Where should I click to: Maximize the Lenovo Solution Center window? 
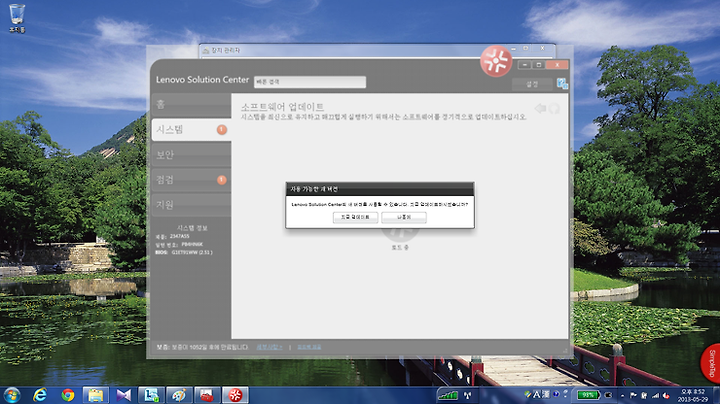click(539, 65)
